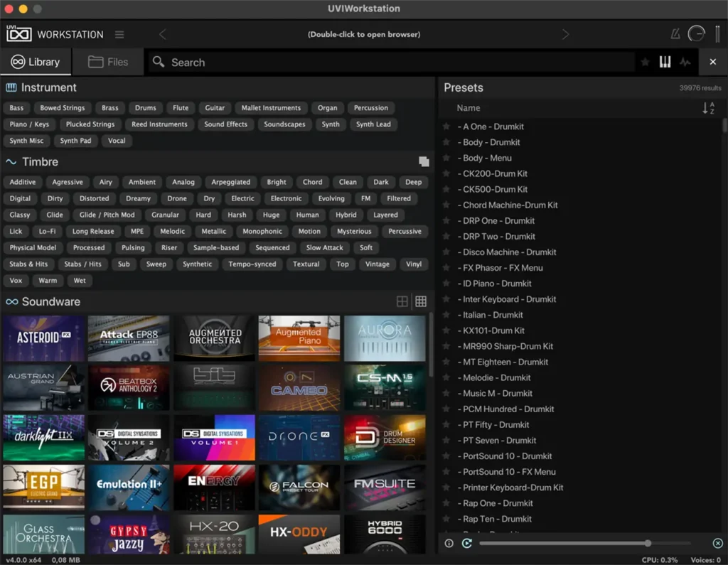
Task: Open the Asteroid FX soundware
Action: click(43, 338)
